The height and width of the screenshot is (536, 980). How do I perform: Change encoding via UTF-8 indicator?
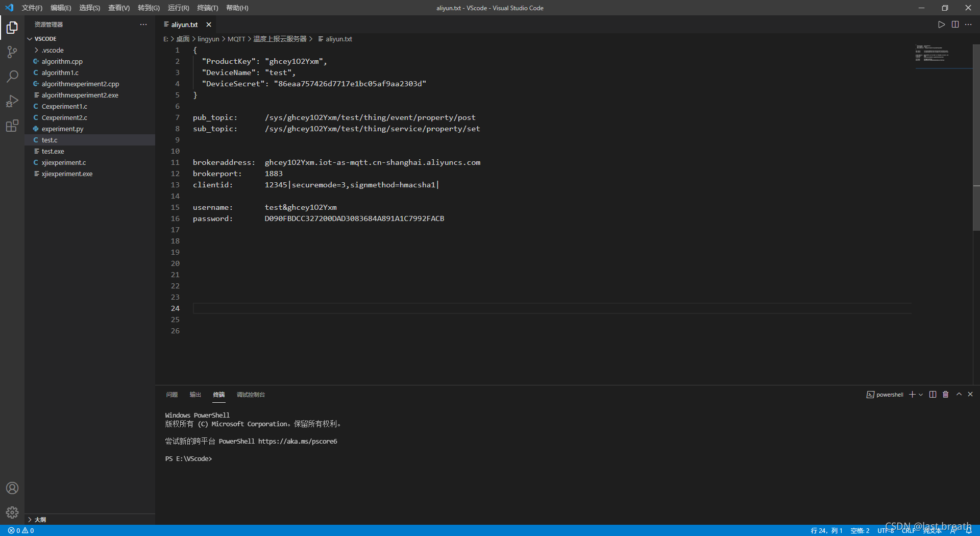click(886, 530)
